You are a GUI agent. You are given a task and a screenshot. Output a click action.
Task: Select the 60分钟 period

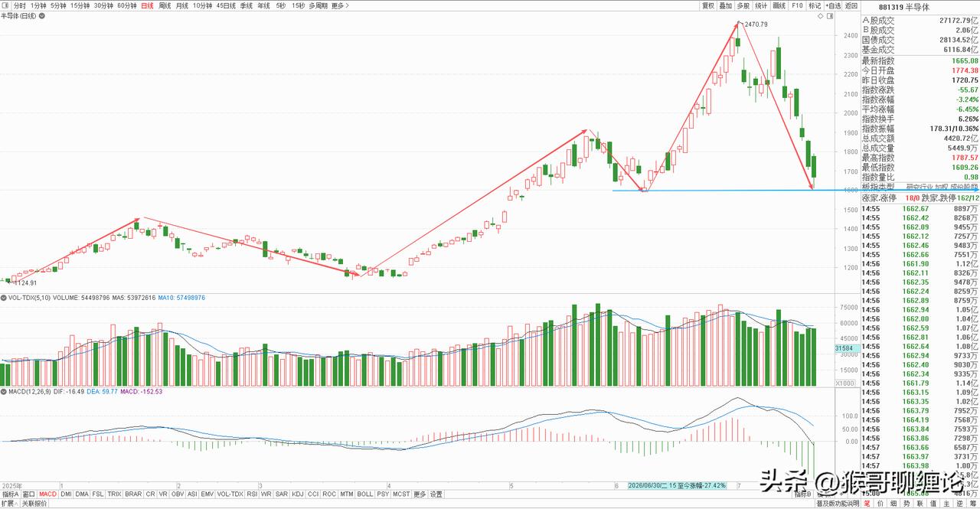[x=127, y=5]
